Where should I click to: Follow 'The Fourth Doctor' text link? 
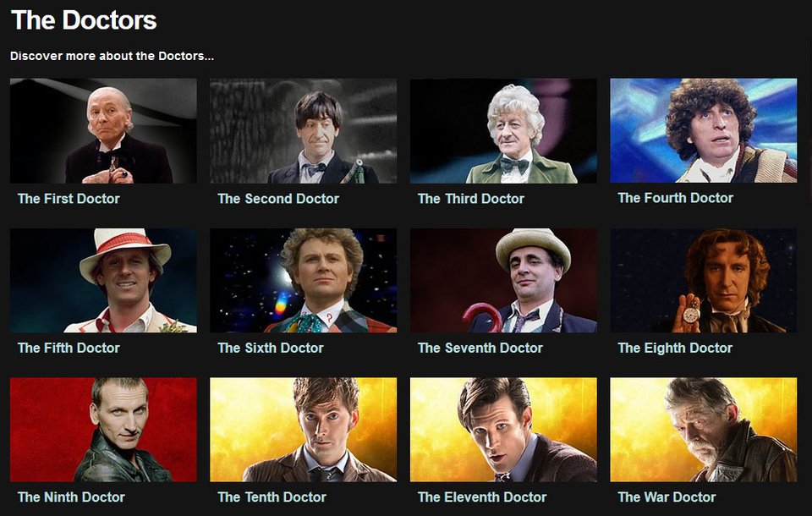point(675,198)
